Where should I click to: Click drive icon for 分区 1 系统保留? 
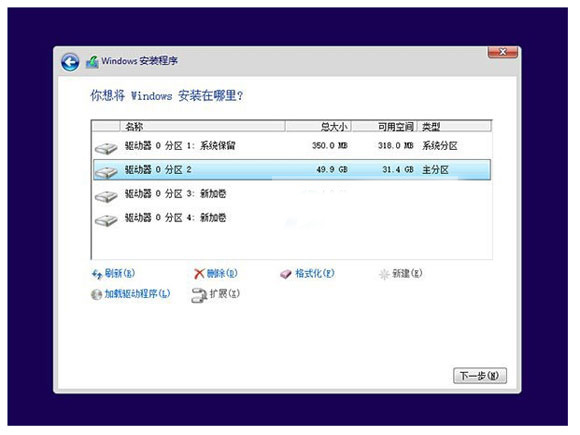pos(106,148)
